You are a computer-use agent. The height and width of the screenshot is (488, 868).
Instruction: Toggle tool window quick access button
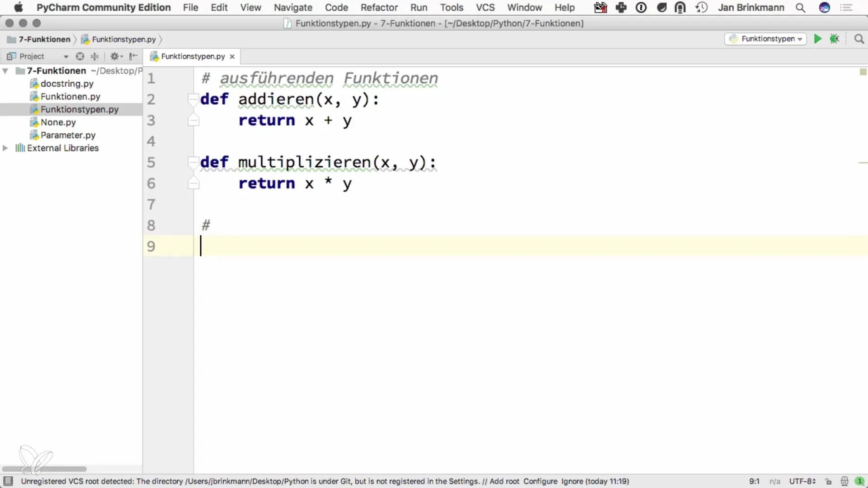8,481
